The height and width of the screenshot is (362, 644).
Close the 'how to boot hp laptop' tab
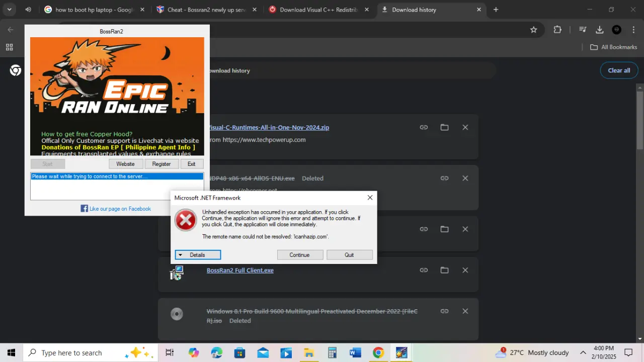pyautogui.click(x=142, y=10)
